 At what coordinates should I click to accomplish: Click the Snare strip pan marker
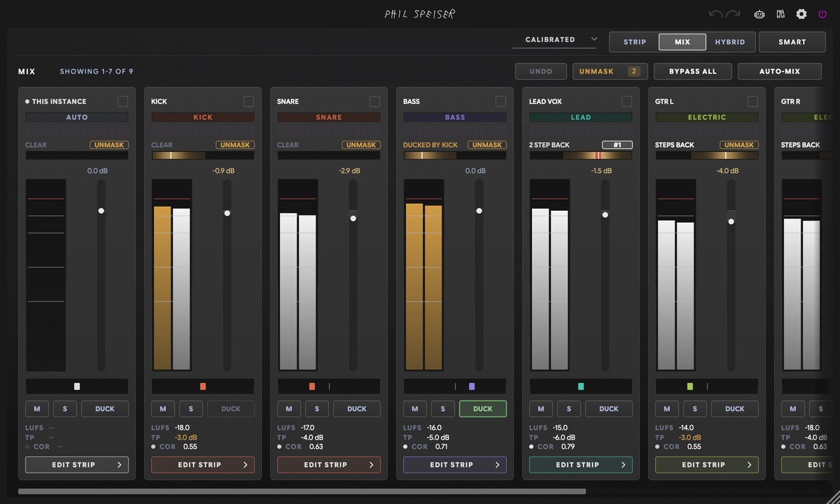(x=312, y=386)
